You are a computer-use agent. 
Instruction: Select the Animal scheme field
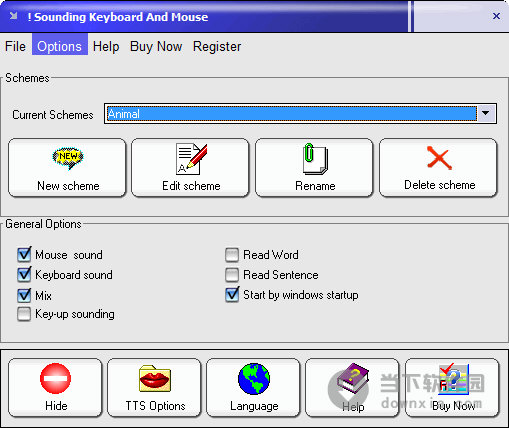tap(291, 114)
